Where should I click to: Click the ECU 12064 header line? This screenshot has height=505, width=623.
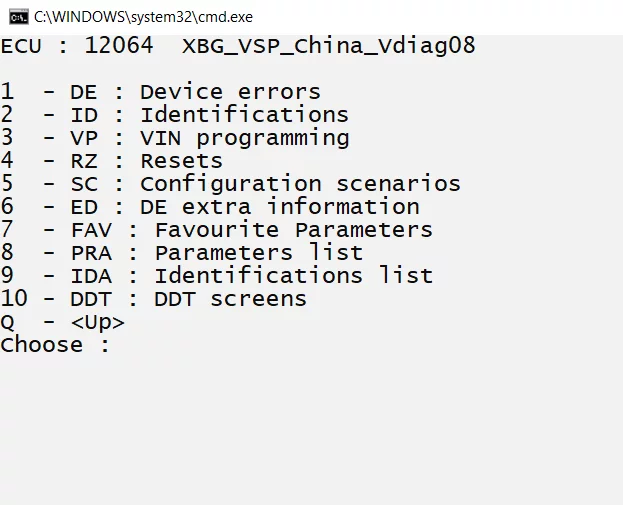click(x=238, y=45)
